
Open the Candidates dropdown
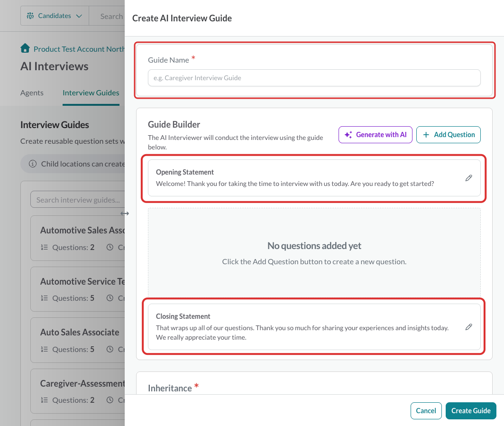(x=55, y=16)
